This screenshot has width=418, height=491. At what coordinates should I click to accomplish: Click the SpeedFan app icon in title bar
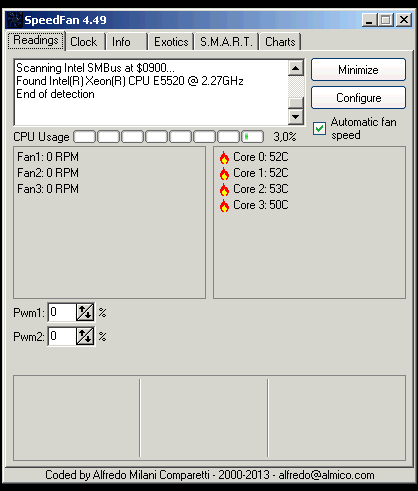15,20
